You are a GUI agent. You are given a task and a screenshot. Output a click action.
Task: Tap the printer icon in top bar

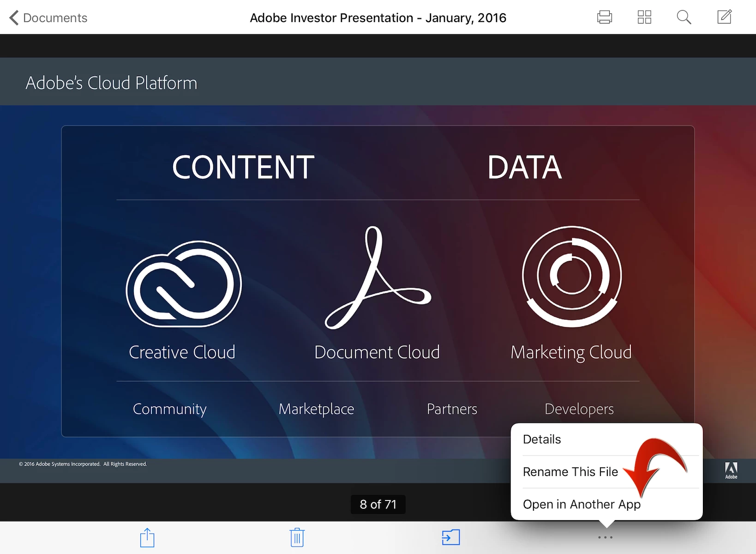click(x=604, y=17)
